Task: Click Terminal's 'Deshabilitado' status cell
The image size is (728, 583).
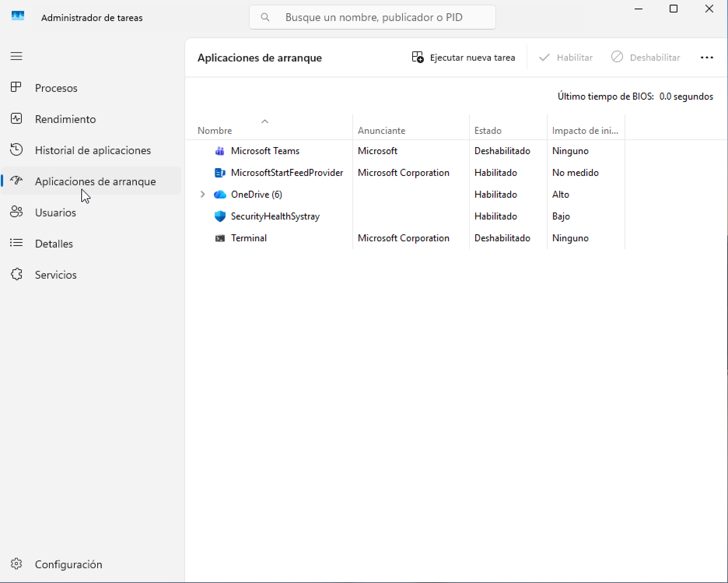Action: (x=502, y=238)
